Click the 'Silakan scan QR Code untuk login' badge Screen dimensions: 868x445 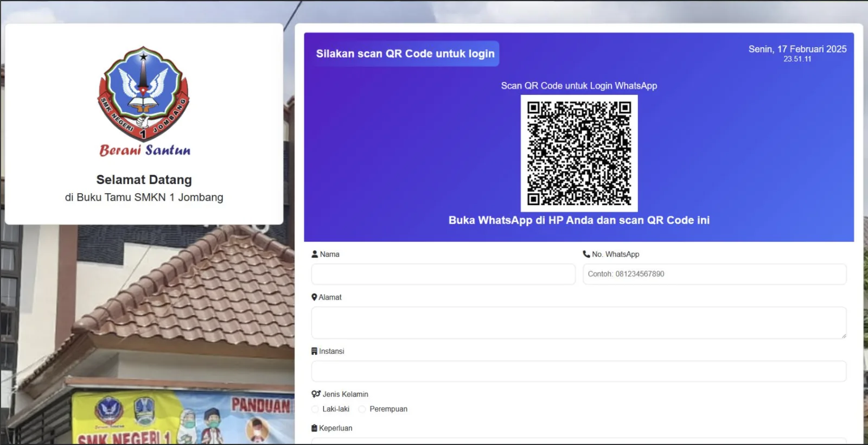(x=405, y=54)
